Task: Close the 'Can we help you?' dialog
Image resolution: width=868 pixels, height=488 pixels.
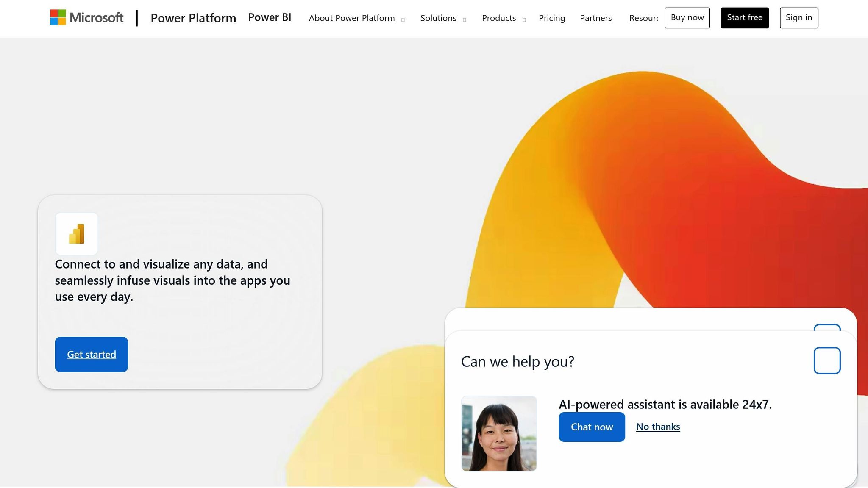Action: click(827, 360)
